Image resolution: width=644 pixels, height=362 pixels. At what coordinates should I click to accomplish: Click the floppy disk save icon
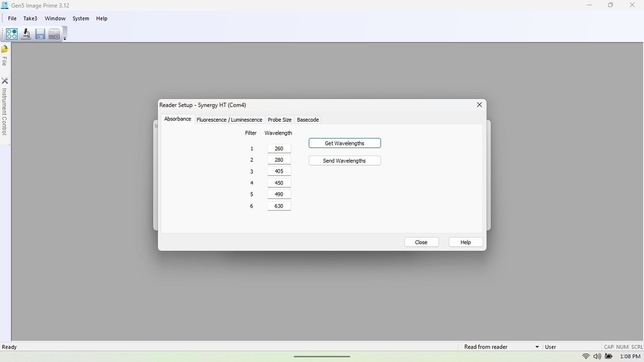click(x=40, y=34)
